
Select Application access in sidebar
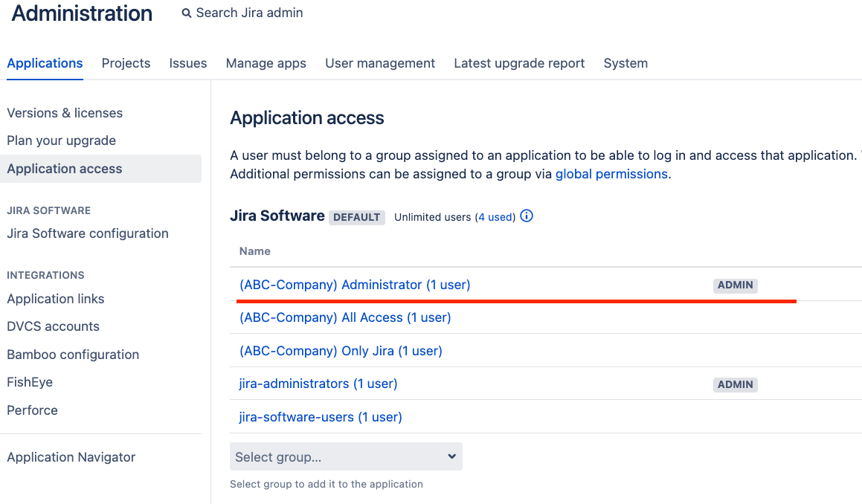[x=100, y=169]
